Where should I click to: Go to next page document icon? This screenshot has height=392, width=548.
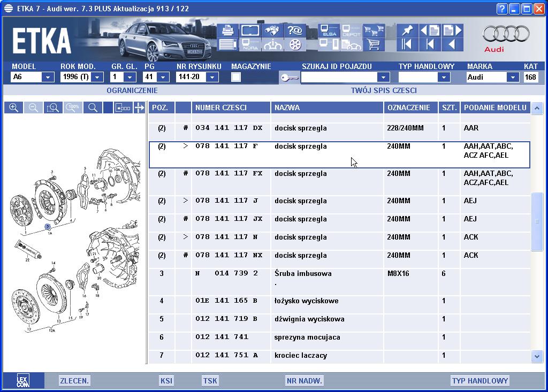point(452,30)
